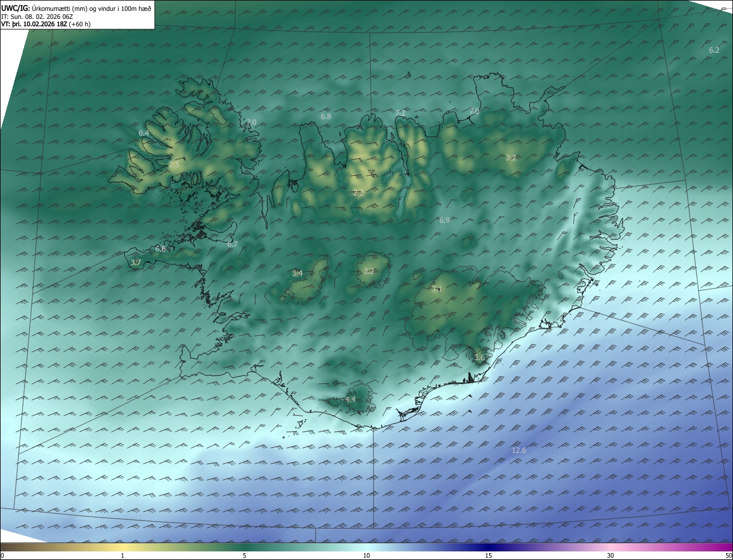Click the color scale tick label 0
The height and width of the screenshot is (560, 733).
[x=2, y=556]
